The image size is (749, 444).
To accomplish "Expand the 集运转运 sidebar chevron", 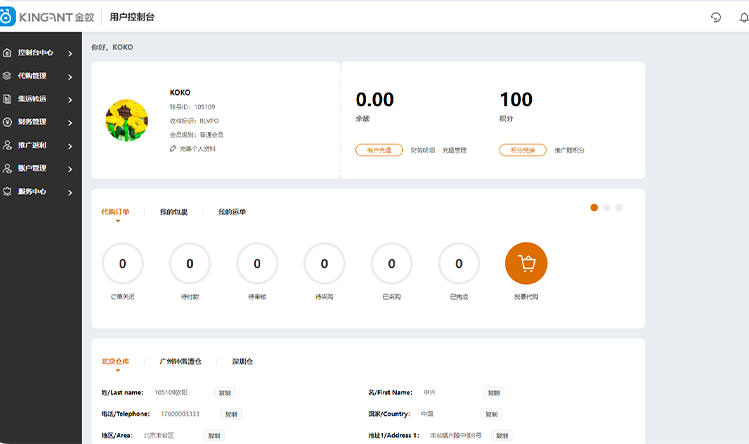I will point(70,99).
